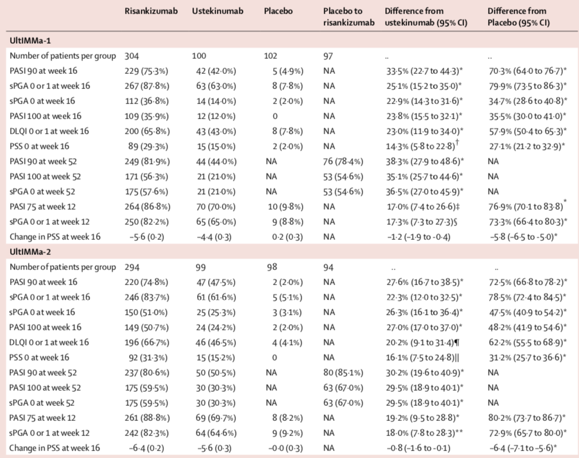Click the cell "196 (66·7%)"
Screen dimensions: 579x458
point(147,342)
